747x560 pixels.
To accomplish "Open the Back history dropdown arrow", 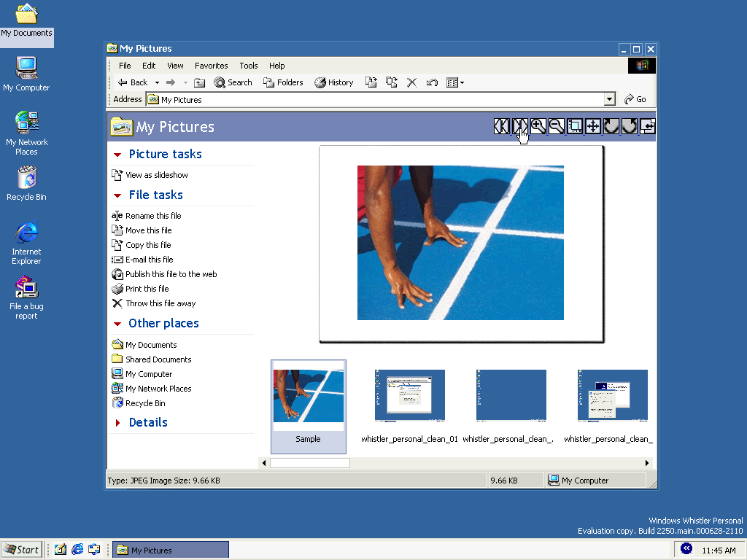I will pos(158,82).
